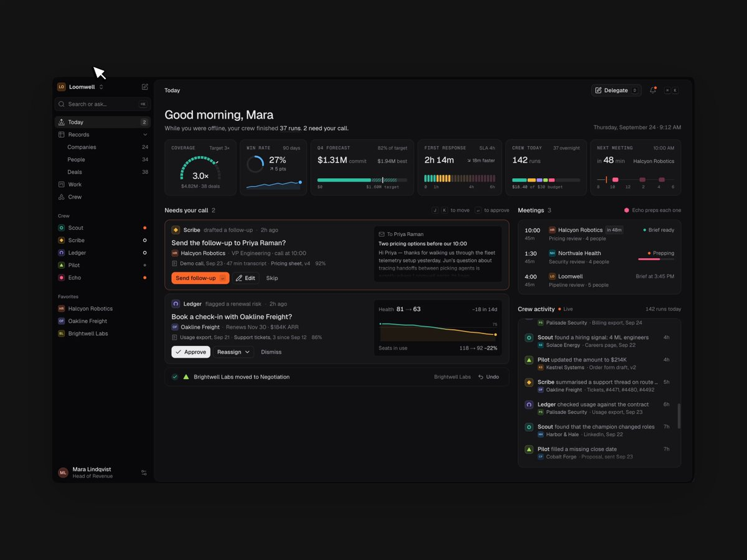Open preferences sliders icon beside Mara Lindqvist
The height and width of the screenshot is (560, 747).
point(144,473)
